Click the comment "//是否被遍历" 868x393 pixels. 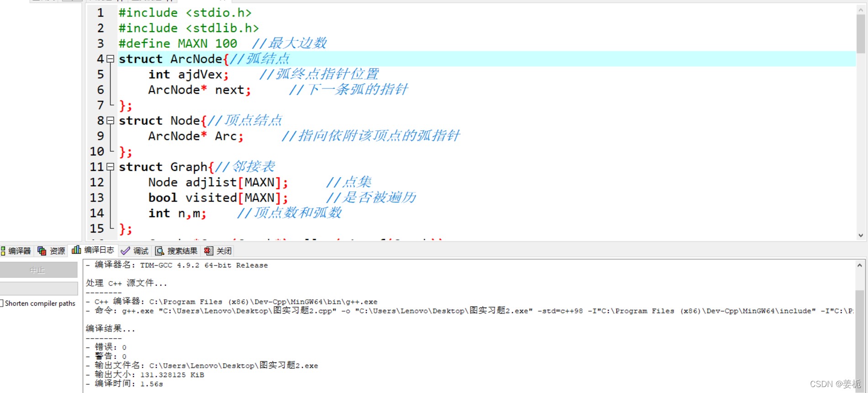[x=371, y=197]
